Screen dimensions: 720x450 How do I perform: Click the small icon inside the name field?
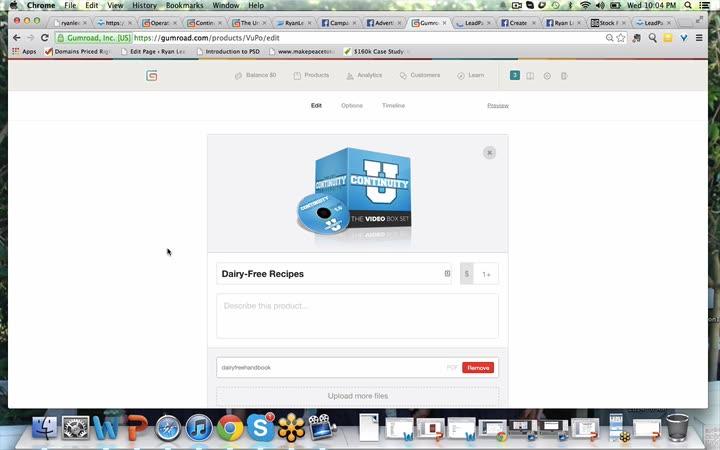coord(447,274)
